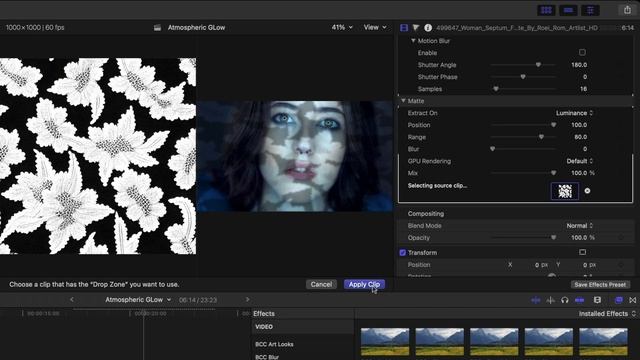Toggle the browser panel grid icon
Viewport: 640px width, 360px height.
point(546,10)
